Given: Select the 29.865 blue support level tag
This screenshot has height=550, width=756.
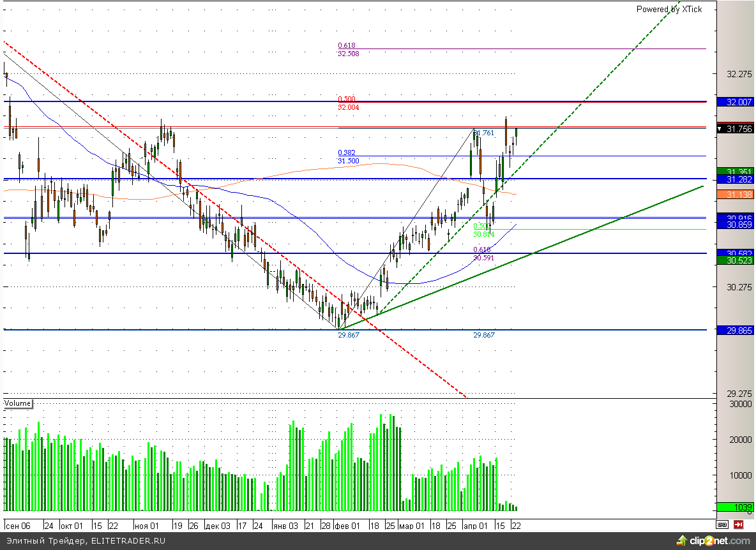Looking at the screenshot, I should [x=736, y=331].
